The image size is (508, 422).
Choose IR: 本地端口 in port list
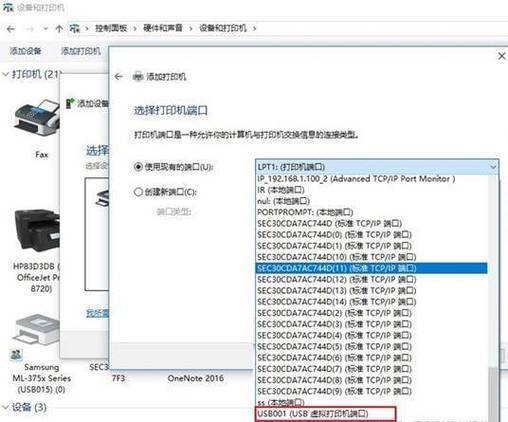(372, 190)
